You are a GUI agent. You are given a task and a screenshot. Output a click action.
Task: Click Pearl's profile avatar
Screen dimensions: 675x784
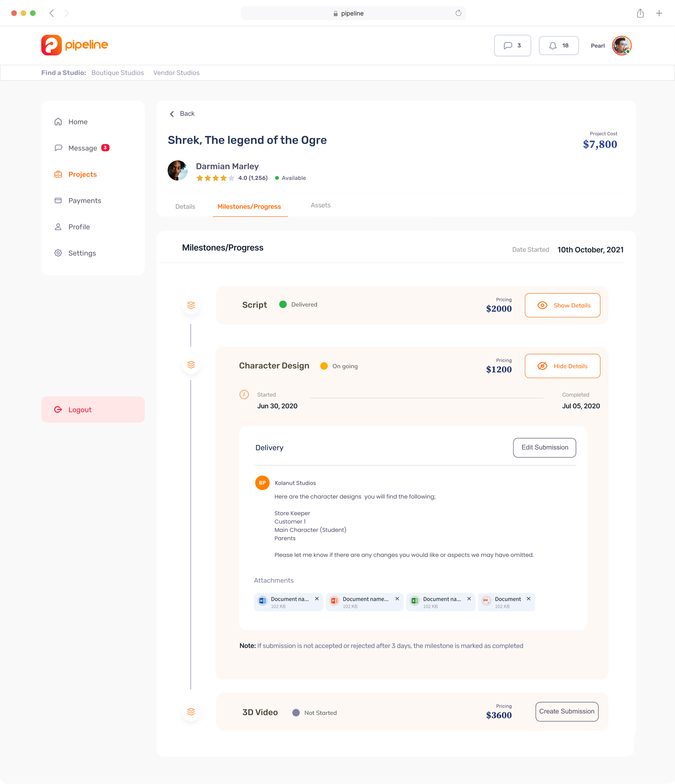pos(622,46)
